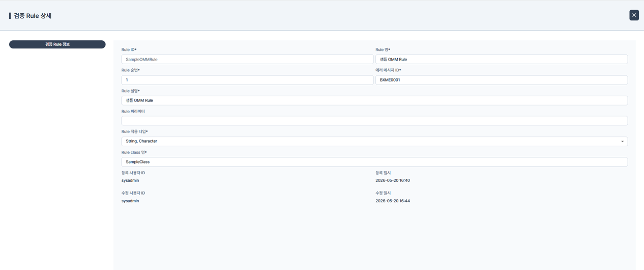Click the Rule ID field SampleOMMRule

pyautogui.click(x=247, y=60)
